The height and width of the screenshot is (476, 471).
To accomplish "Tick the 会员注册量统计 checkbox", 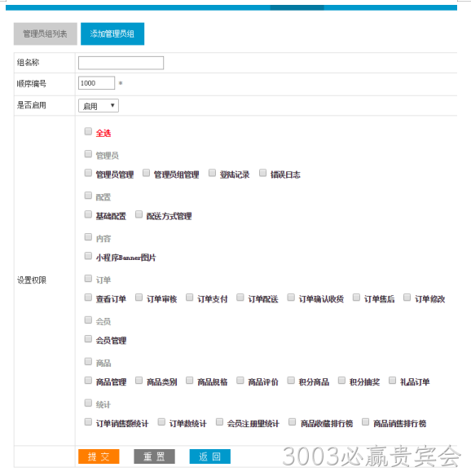I will tap(219, 421).
